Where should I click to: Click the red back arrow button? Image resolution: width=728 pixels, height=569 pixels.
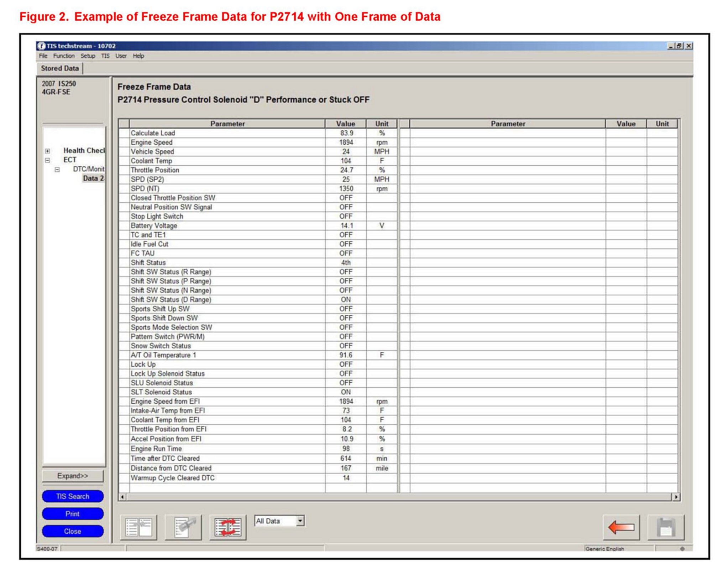coord(621,527)
